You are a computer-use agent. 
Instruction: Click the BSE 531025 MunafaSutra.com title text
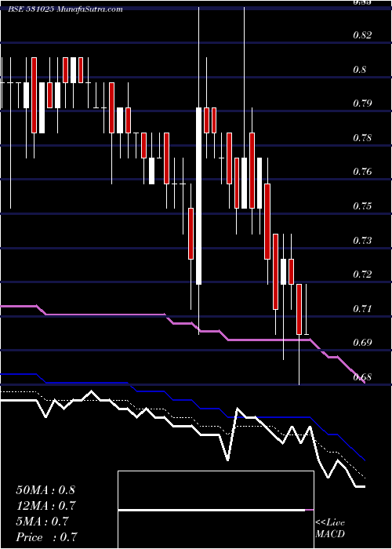coord(65,9)
